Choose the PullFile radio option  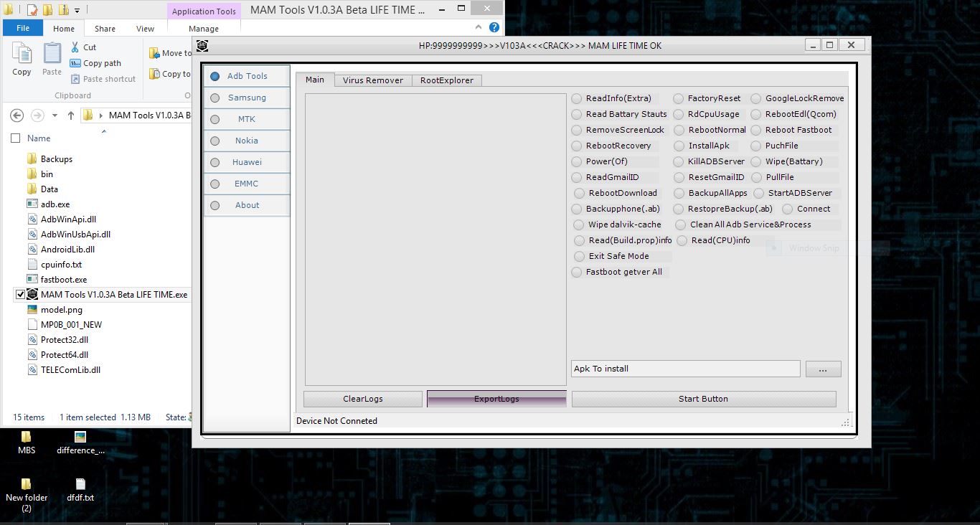point(757,177)
